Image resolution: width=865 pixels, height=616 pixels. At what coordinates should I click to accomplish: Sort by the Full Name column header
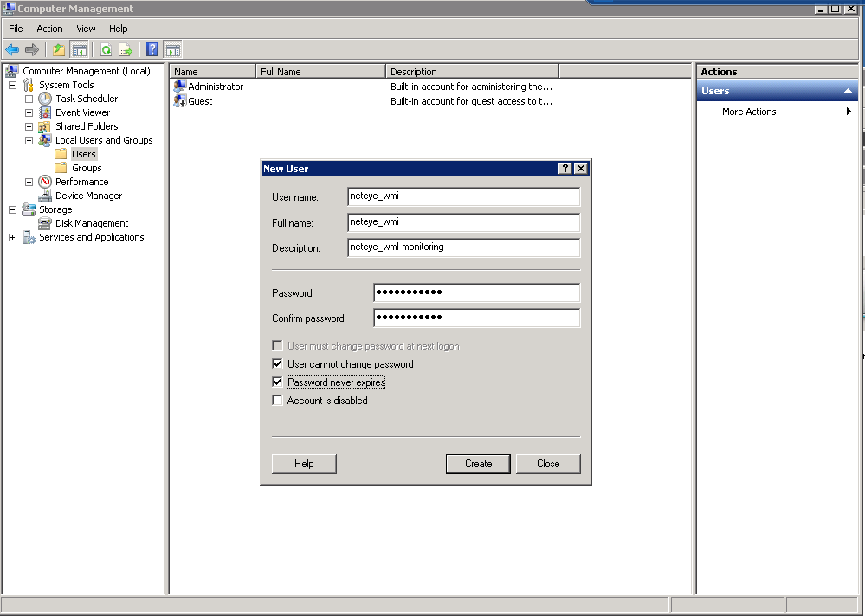tap(321, 72)
